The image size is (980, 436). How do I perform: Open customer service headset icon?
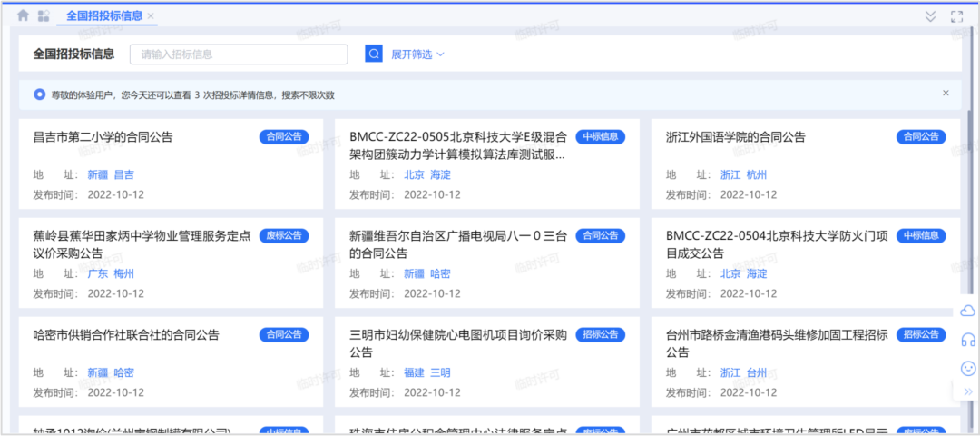[x=968, y=340]
